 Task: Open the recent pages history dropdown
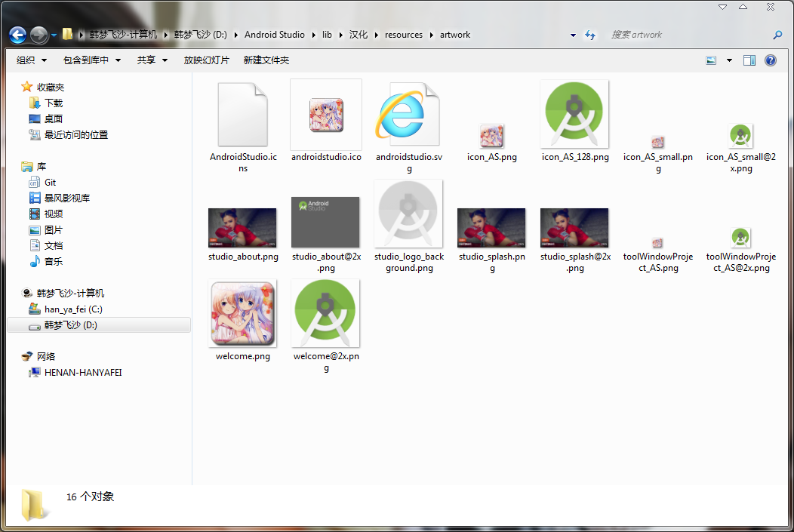pyautogui.click(x=54, y=35)
